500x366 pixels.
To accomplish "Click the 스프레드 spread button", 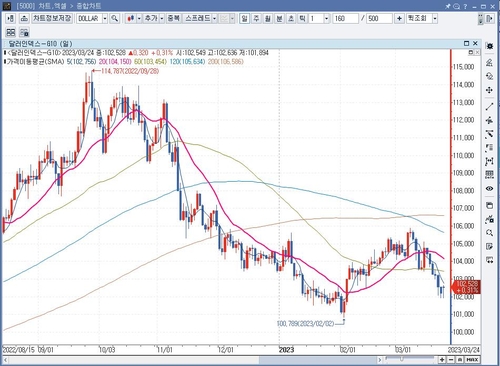I will (x=198, y=18).
